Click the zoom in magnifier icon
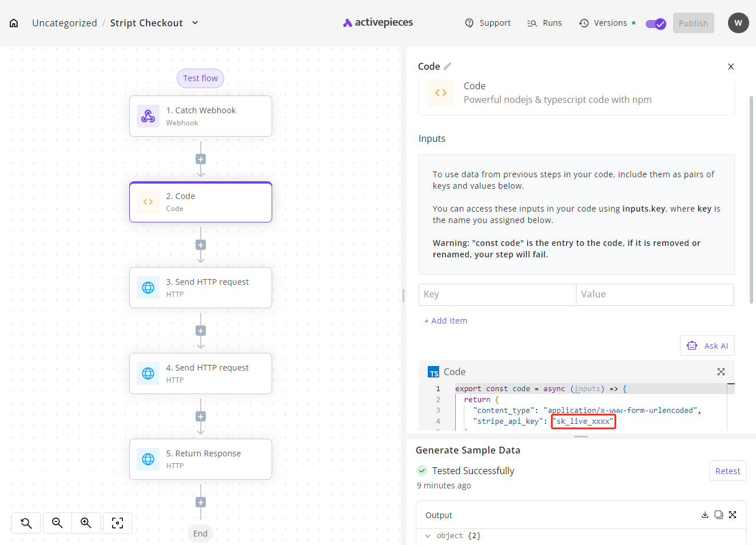Image resolution: width=756 pixels, height=545 pixels. (86, 523)
